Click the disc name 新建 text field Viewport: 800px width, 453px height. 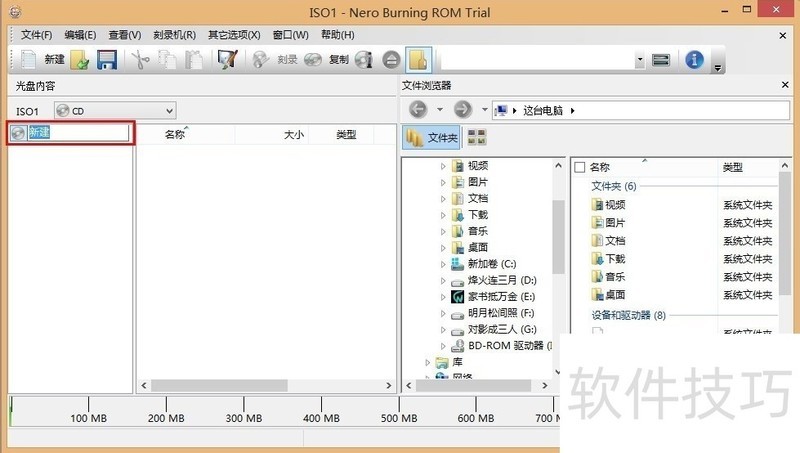pyautogui.click(x=79, y=133)
